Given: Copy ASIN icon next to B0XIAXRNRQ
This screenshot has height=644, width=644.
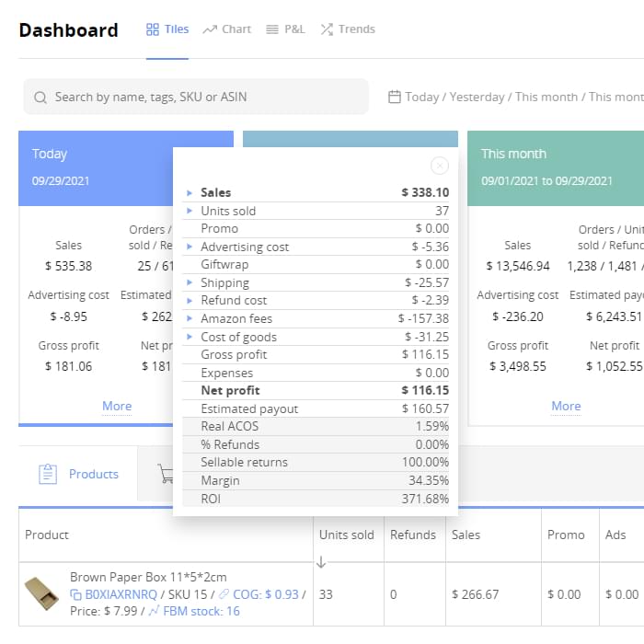Looking at the screenshot, I should [75, 594].
